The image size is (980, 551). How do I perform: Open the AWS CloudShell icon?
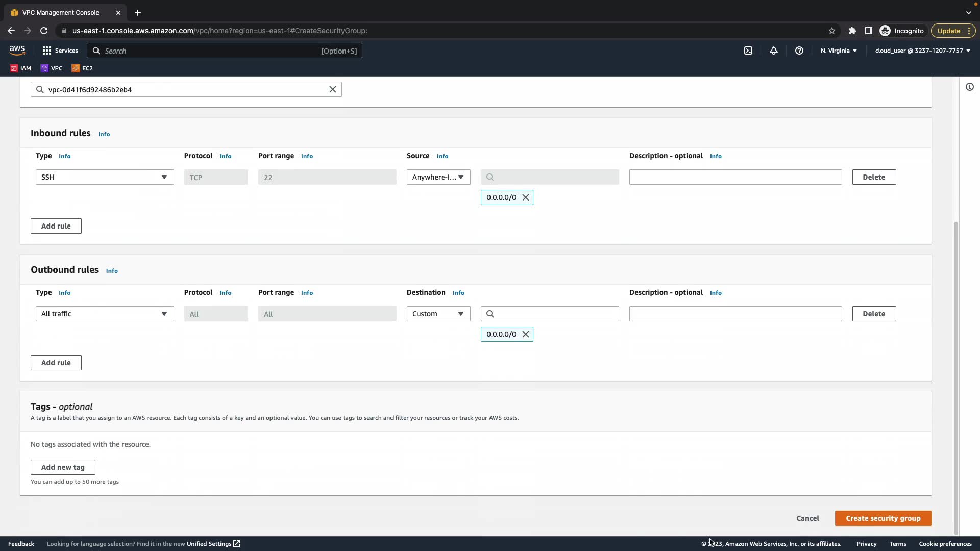pyautogui.click(x=748, y=51)
